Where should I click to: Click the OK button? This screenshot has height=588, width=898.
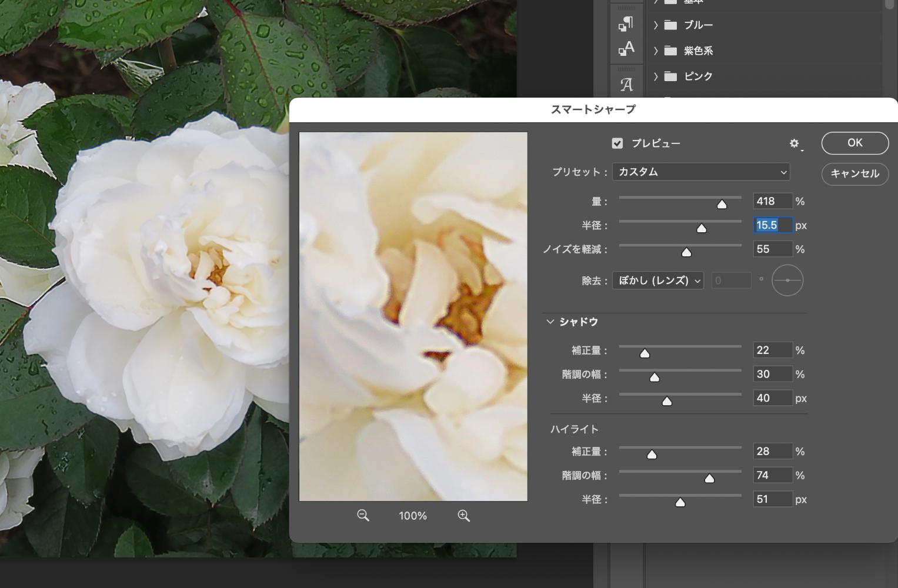854,143
